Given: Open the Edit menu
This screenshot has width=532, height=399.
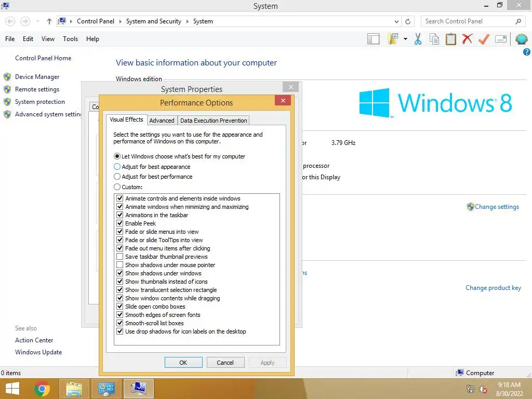Looking at the screenshot, I should coord(28,39).
